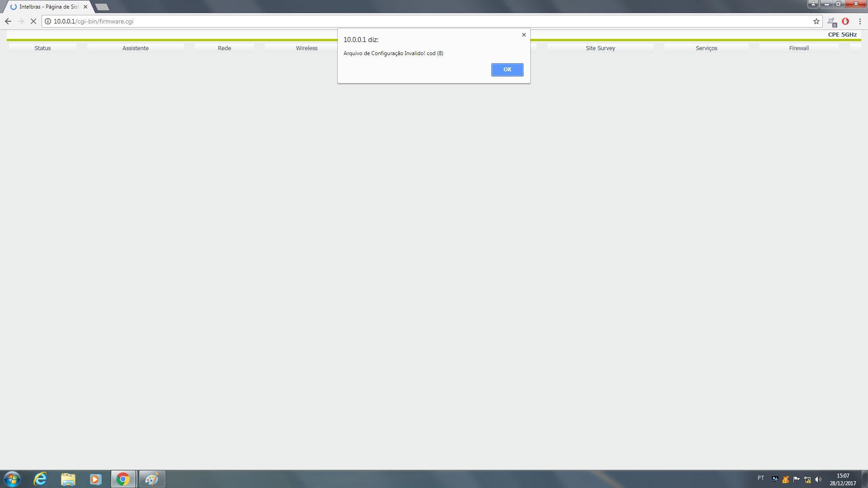868x488 pixels.
Task: Close the alert dialog with X
Action: tap(524, 35)
